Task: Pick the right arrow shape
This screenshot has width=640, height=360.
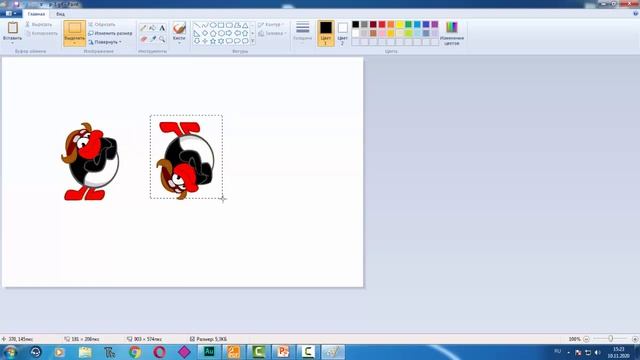Action: (229, 33)
